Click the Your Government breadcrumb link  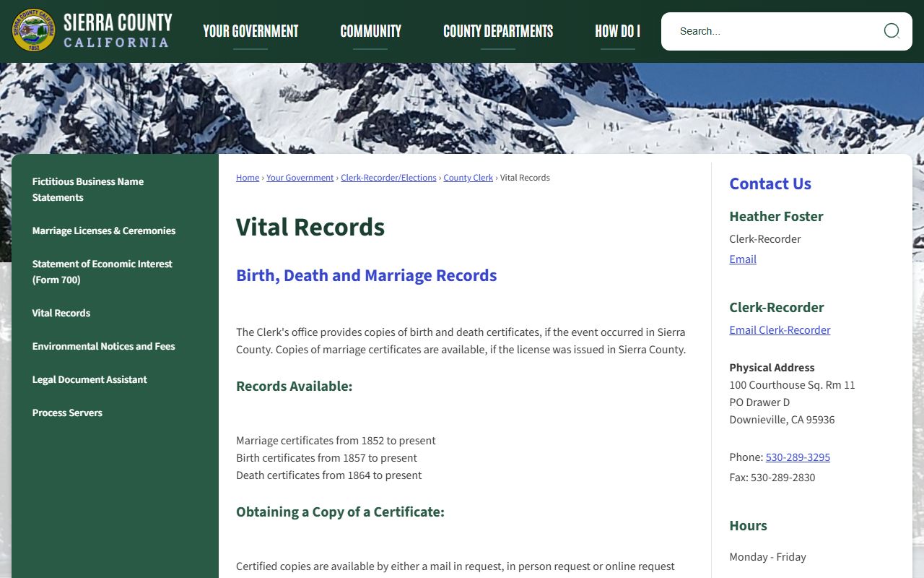[300, 178]
